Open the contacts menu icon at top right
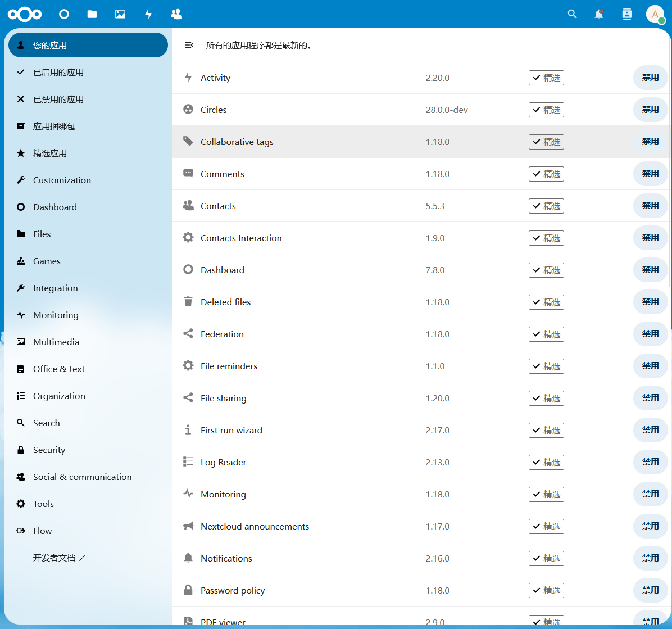The height and width of the screenshot is (629, 672). 627,14
